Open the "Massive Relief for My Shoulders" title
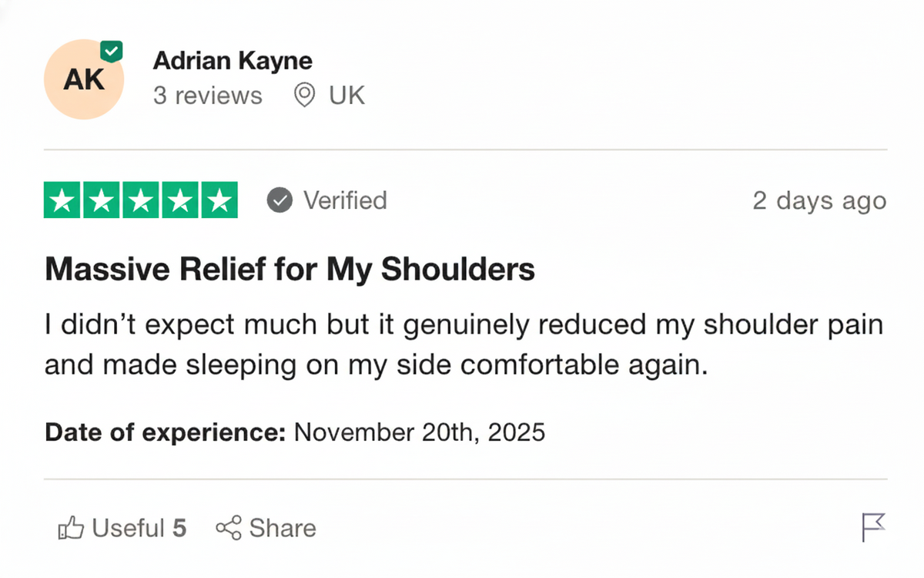Screen dimensions: 924x578 coord(290,270)
